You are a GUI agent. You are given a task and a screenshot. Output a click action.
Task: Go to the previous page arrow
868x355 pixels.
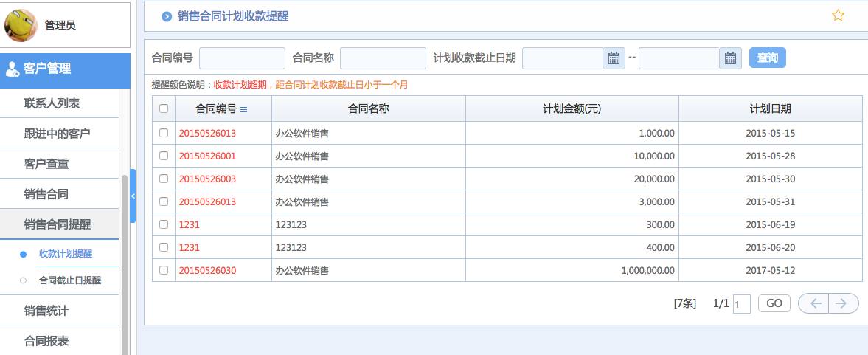814,303
